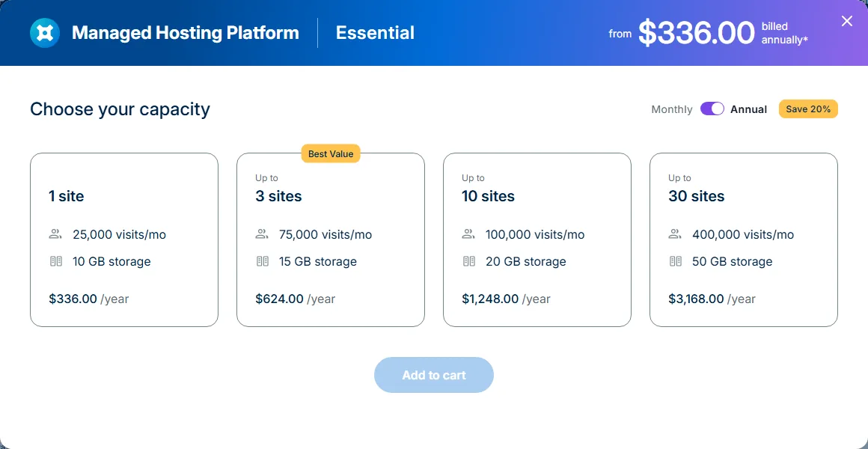Click the 75,000 visits/mo text

325,234
